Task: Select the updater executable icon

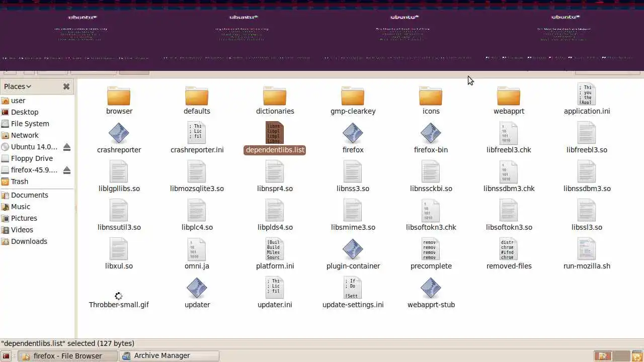Action: (x=197, y=288)
